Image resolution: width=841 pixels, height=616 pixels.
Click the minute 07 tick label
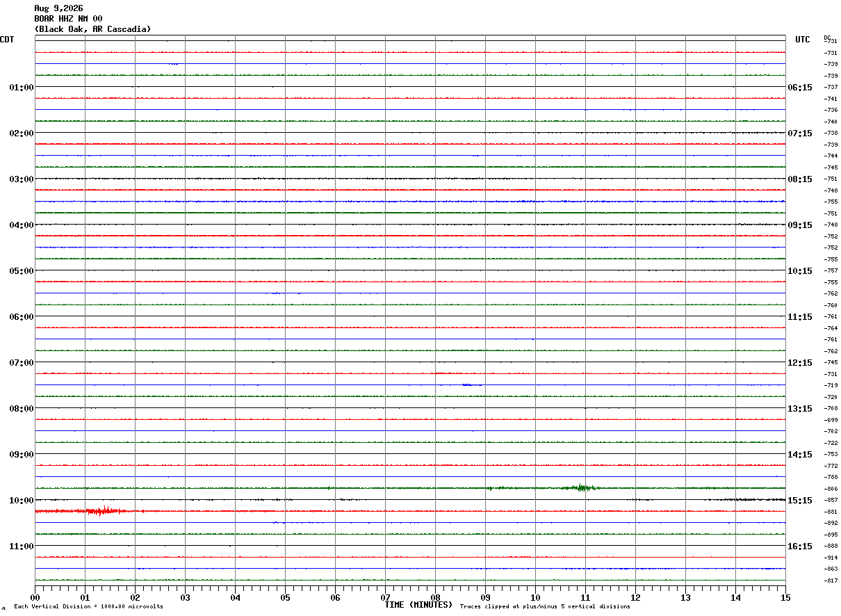385,597
